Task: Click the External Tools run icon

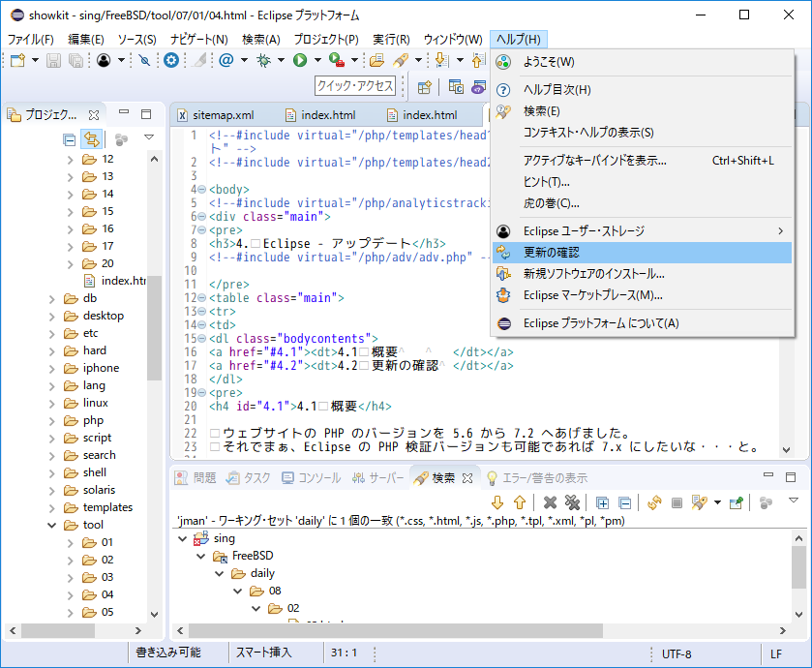Action: 337,61
